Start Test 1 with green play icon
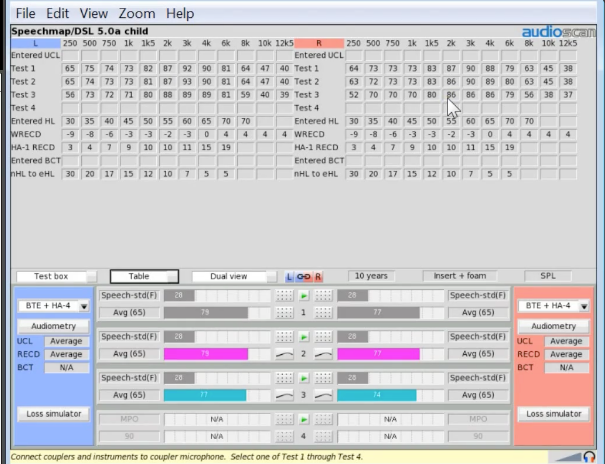Viewport: 605px width, 464px height. click(x=304, y=296)
